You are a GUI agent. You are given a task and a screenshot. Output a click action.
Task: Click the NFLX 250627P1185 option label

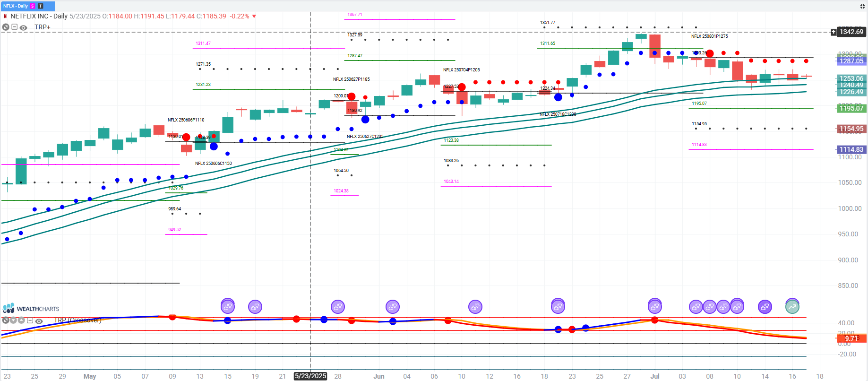[x=351, y=79]
